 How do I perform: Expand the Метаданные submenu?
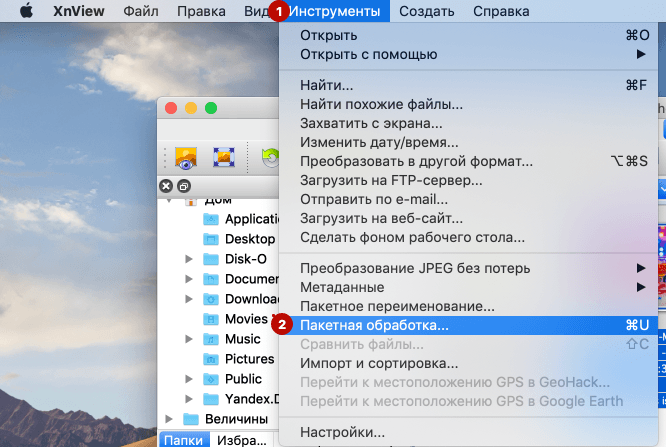point(468,287)
